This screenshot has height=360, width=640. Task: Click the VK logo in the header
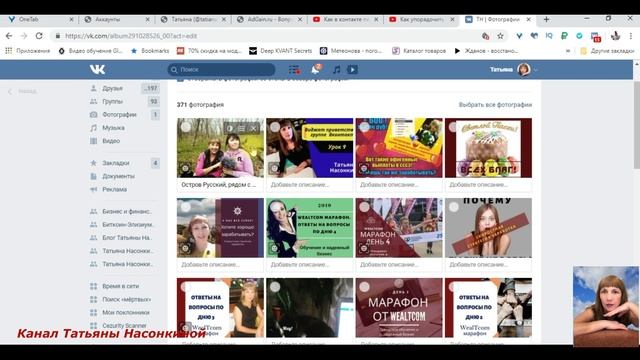[x=97, y=70]
